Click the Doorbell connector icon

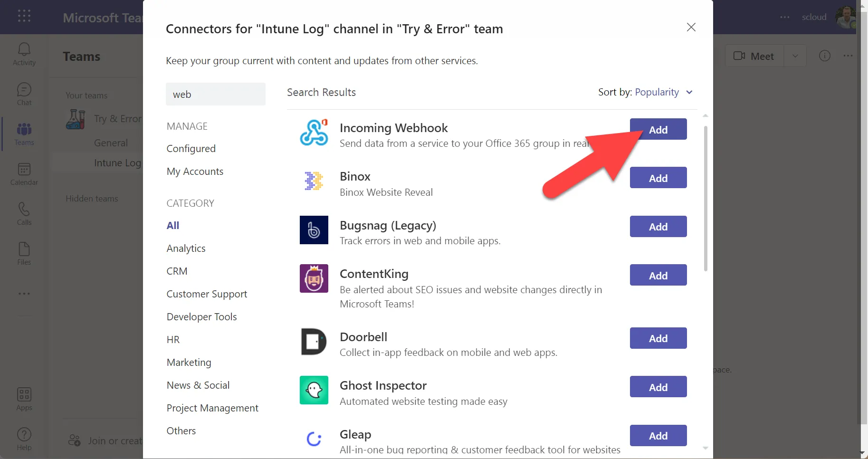[x=314, y=342]
